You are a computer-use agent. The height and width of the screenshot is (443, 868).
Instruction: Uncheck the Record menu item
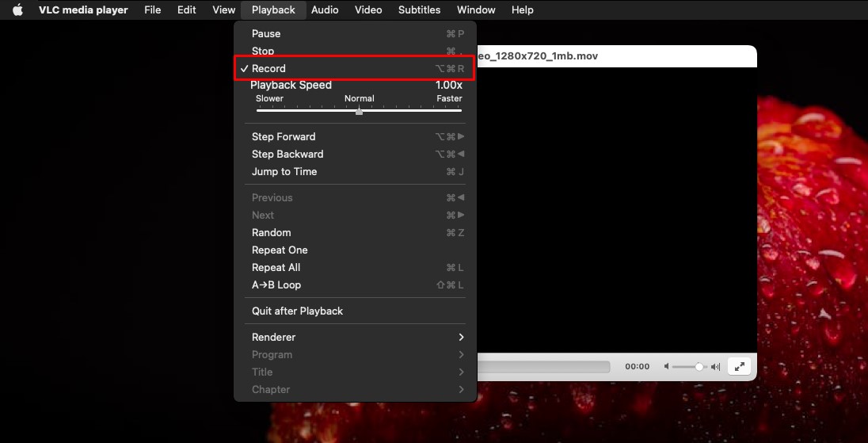click(355, 69)
